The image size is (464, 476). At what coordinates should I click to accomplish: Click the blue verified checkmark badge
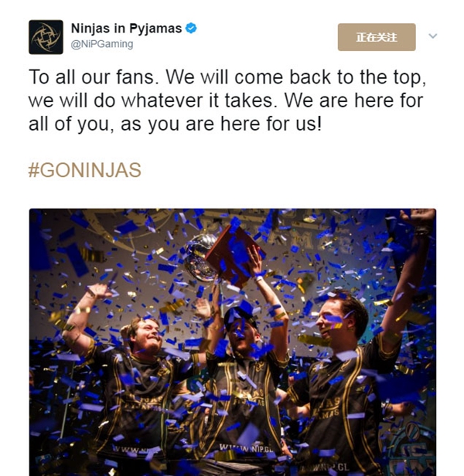[191, 29]
